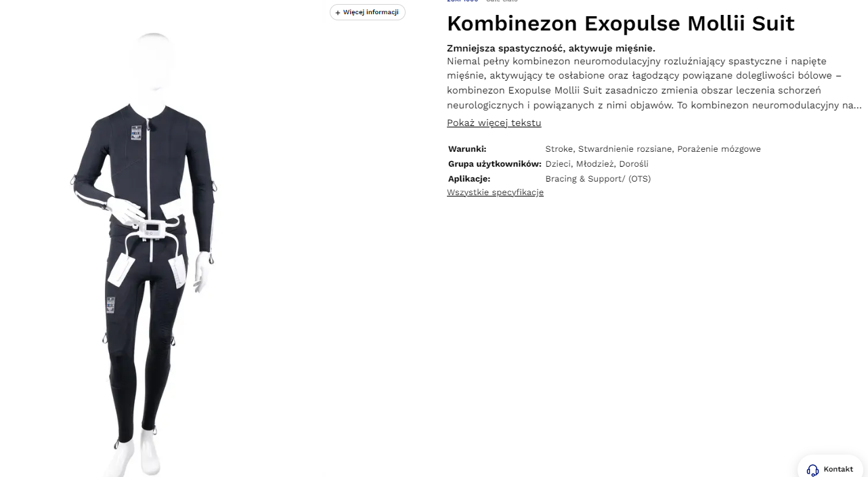Click the Dzieci, Młodzież, Dorośli value
This screenshot has width=868, height=477.
tap(597, 164)
